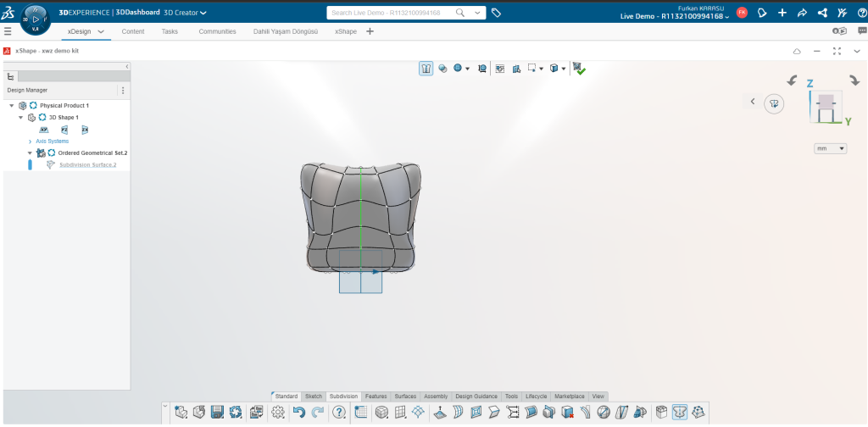Click the XY plane icon in the tree
This screenshot has width=868, height=427.
click(43, 130)
